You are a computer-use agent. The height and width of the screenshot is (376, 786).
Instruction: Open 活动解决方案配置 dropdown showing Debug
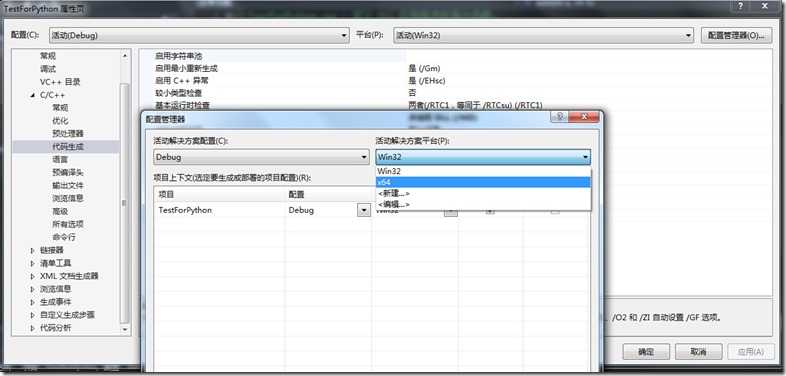coord(261,157)
